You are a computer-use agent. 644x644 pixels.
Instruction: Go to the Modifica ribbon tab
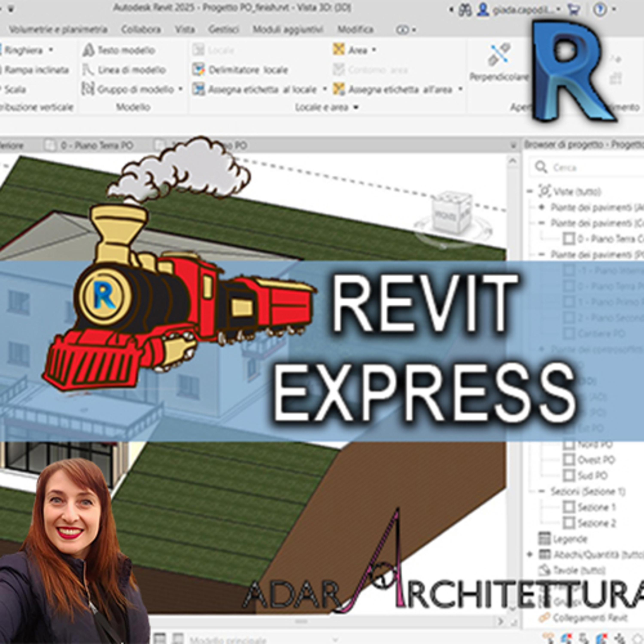click(x=355, y=30)
